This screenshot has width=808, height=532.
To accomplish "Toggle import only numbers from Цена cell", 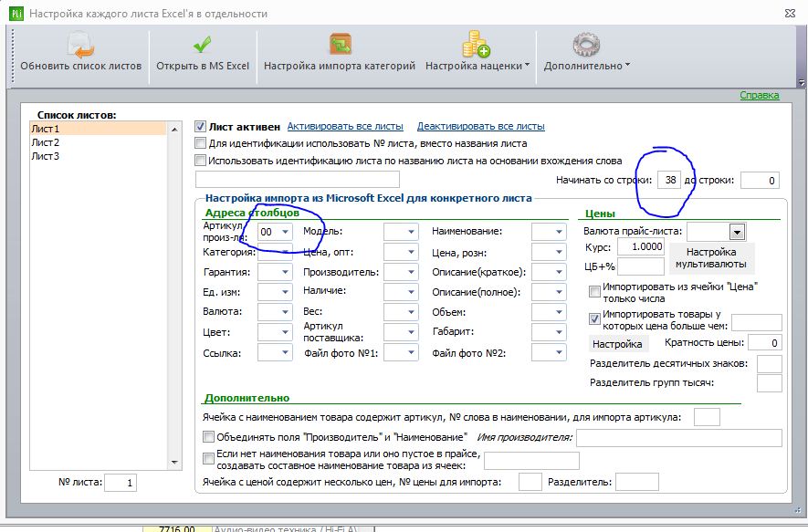I will (594, 291).
